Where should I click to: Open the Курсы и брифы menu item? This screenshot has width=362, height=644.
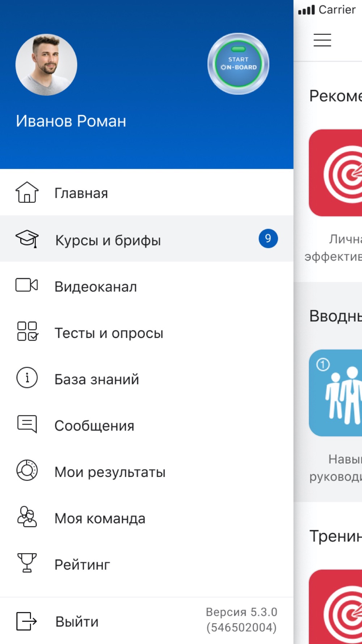pos(108,240)
